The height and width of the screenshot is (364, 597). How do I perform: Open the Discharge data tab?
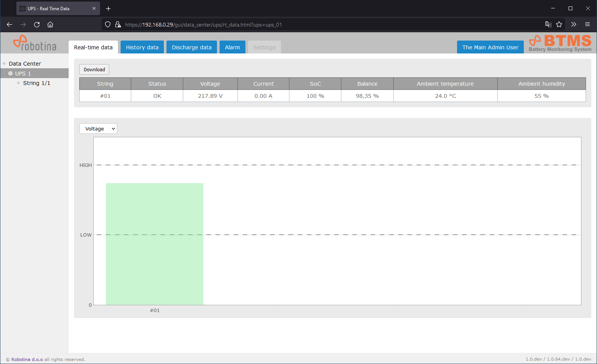(192, 47)
